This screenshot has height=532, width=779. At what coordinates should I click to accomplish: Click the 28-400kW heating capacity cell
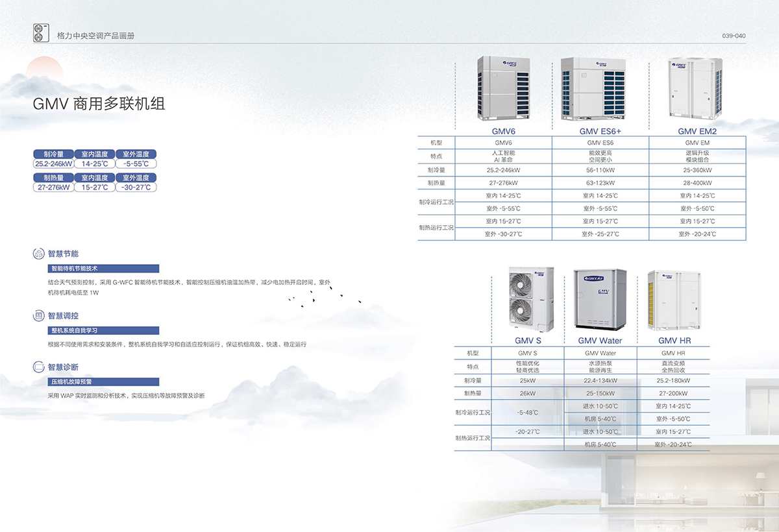tap(697, 183)
